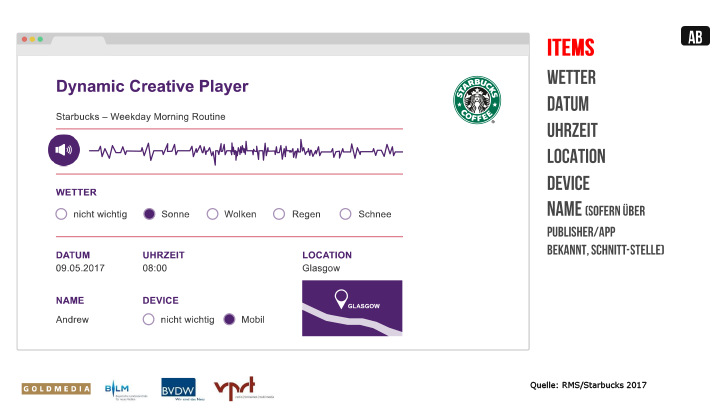Click the Uhrzeit value 08:00
This screenshot has height=405, width=720.
155,268
